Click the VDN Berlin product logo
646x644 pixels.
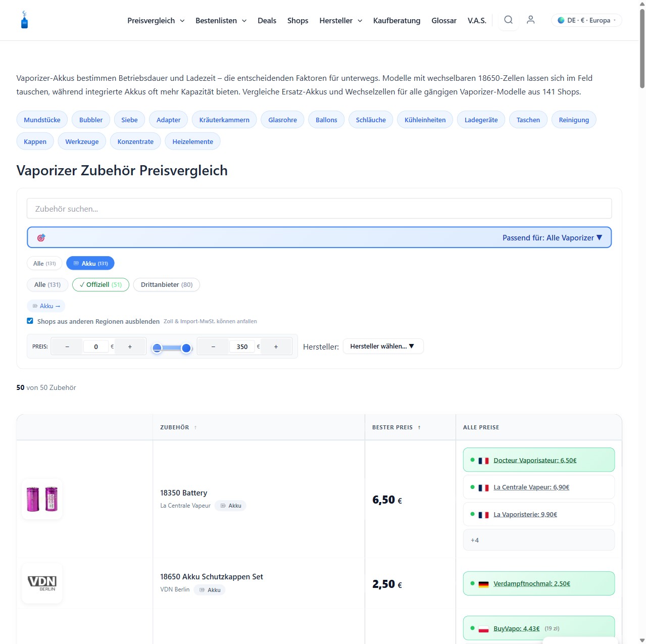[42, 583]
